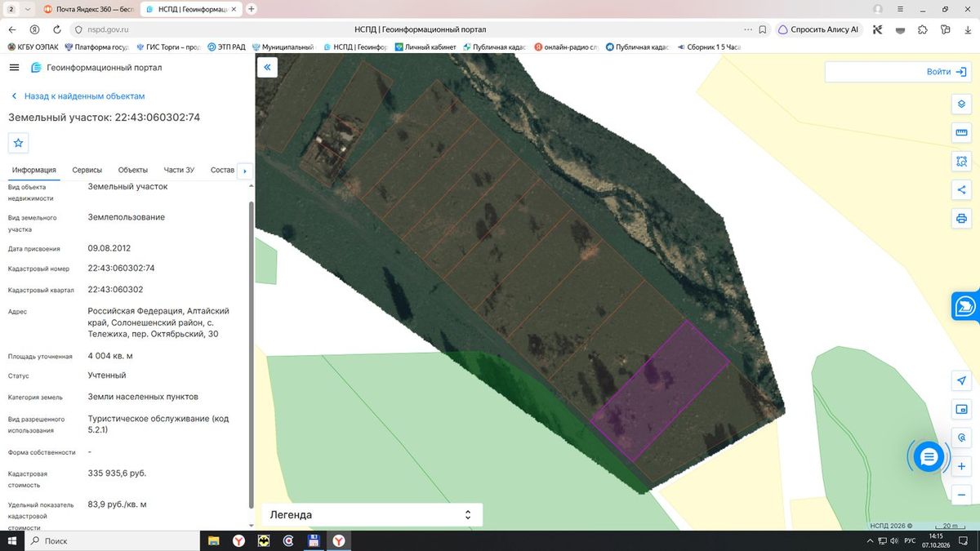Click the highlighted purple land plot
Image resolution: width=980 pixels, height=551 pixels.
point(660,392)
